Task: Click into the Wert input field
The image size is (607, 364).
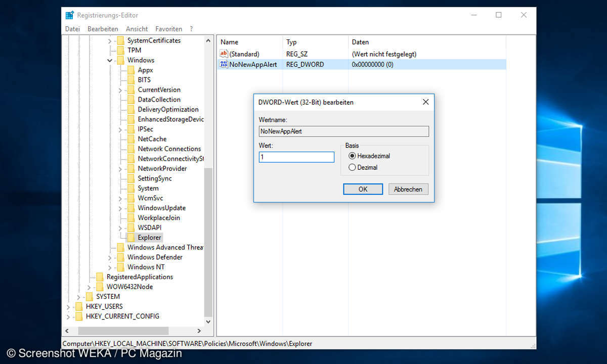Action: [x=296, y=157]
